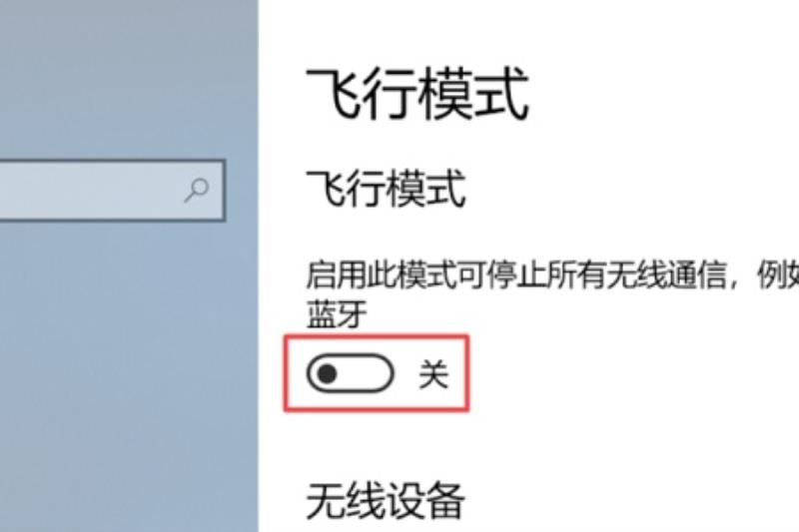The image size is (799, 532).
Task: Toggle the 飞行模式 switch on
Action: click(x=351, y=374)
